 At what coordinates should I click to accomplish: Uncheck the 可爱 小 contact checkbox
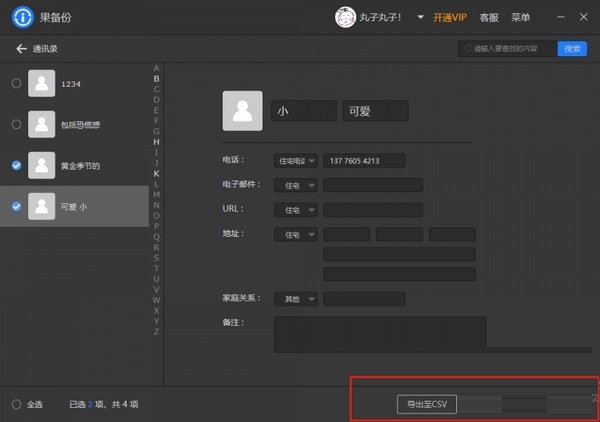pyautogui.click(x=16, y=206)
